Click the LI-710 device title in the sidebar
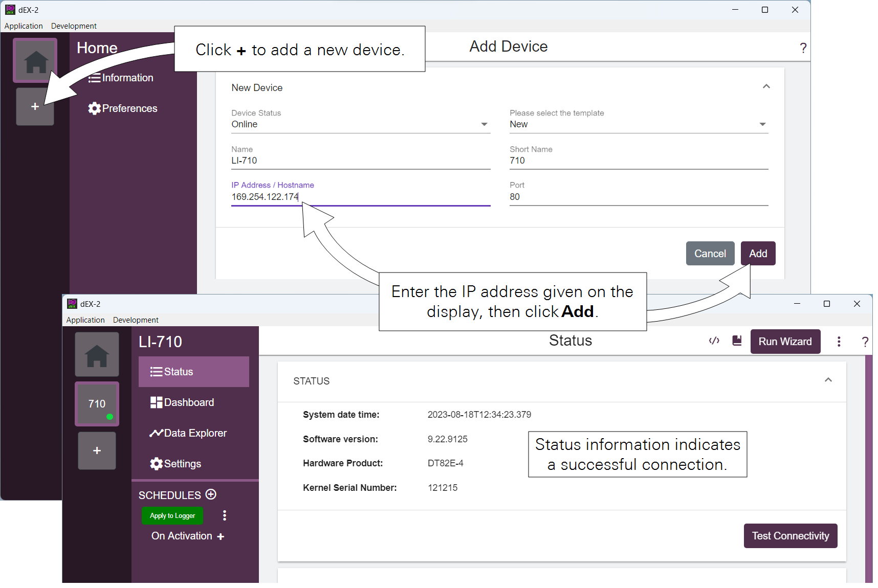The image size is (878, 588). pos(160,342)
